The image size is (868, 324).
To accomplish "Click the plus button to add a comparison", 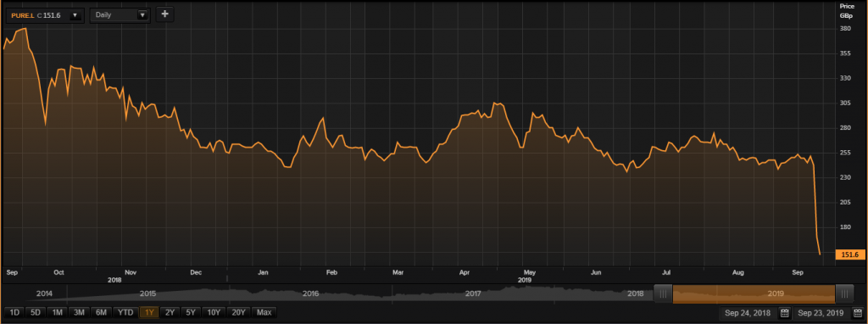I will tap(164, 15).
